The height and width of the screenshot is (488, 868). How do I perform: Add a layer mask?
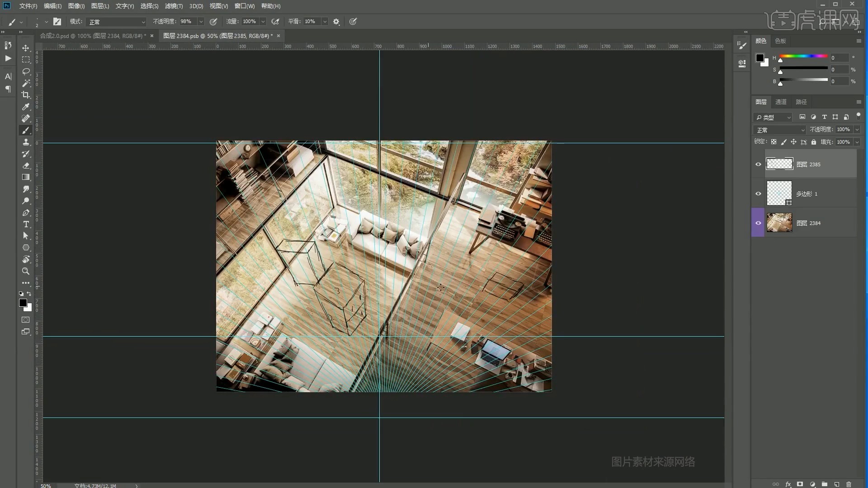coord(800,484)
